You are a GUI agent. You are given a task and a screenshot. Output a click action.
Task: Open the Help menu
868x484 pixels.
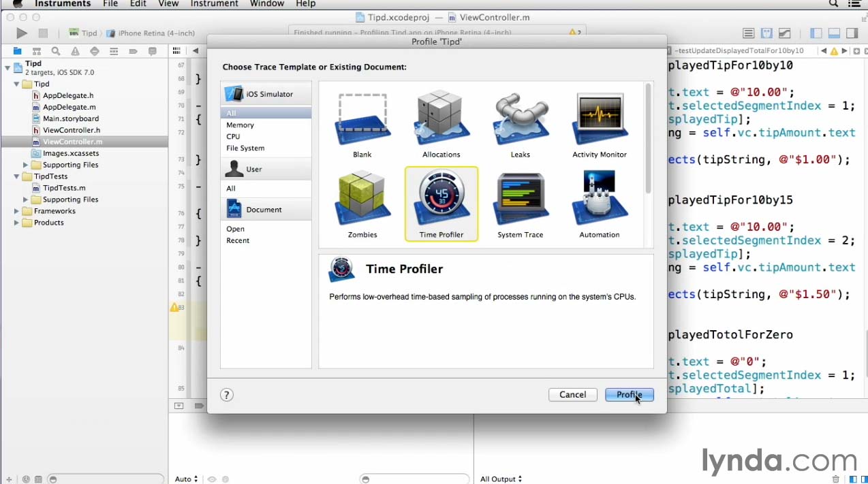pyautogui.click(x=305, y=4)
